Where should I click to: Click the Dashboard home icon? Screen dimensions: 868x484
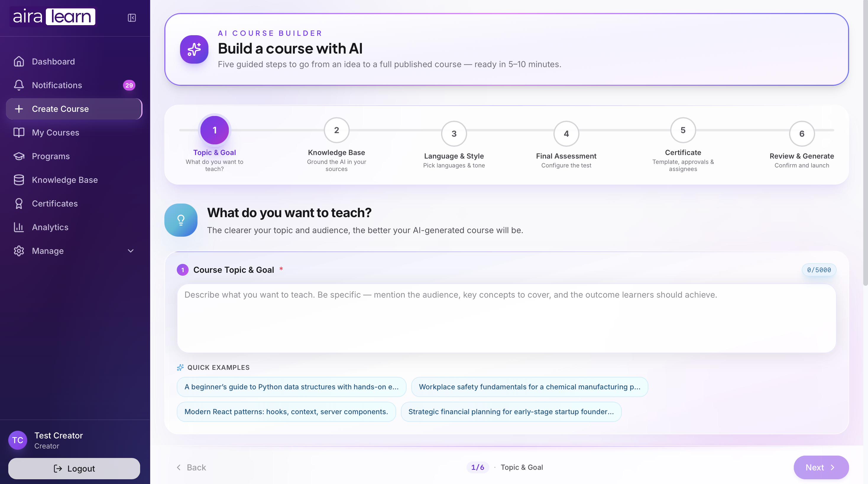tap(19, 61)
